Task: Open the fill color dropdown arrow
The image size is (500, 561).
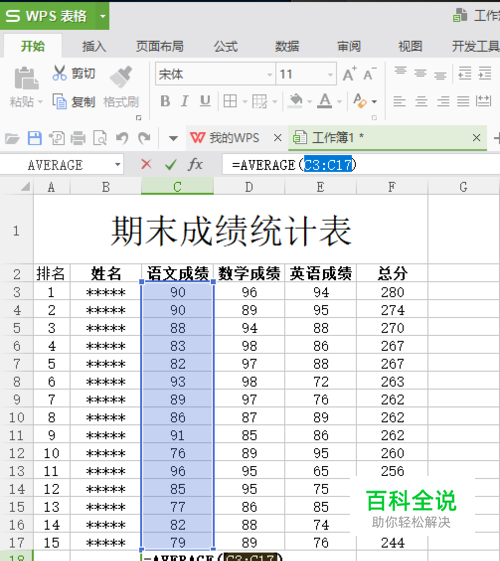Action: point(309,102)
